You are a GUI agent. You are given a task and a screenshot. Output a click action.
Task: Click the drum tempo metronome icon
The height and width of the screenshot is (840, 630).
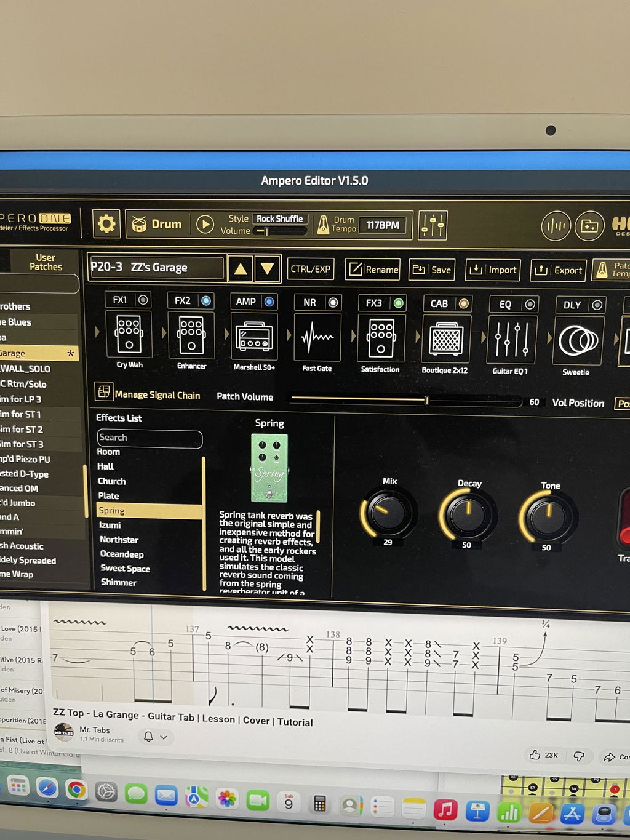tap(322, 225)
